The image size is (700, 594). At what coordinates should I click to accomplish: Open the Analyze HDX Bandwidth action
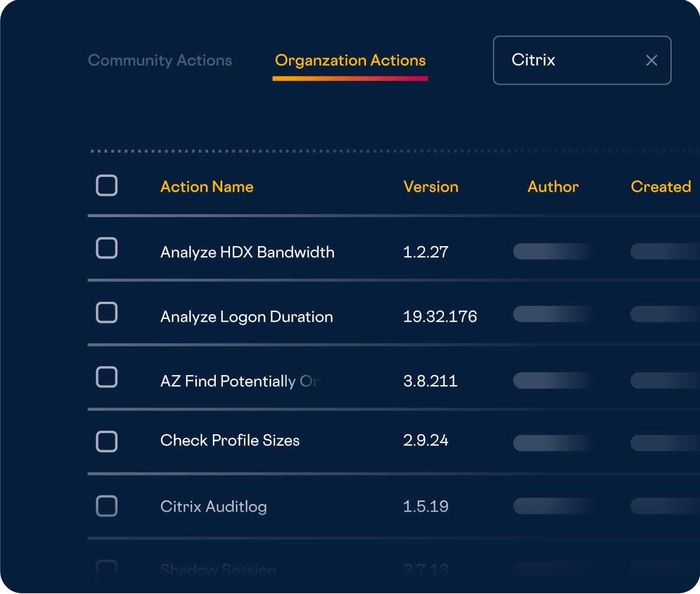point(247,252)
